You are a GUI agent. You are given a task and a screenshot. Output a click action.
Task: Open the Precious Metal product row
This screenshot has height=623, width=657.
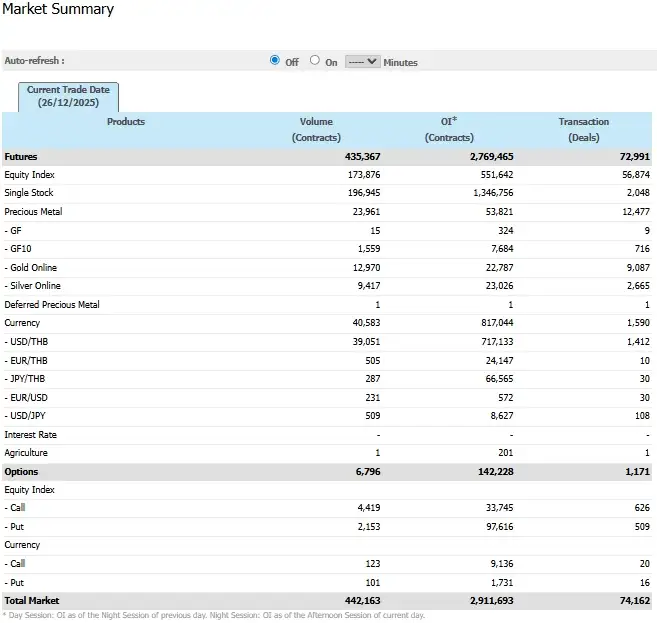click(33, 212)
